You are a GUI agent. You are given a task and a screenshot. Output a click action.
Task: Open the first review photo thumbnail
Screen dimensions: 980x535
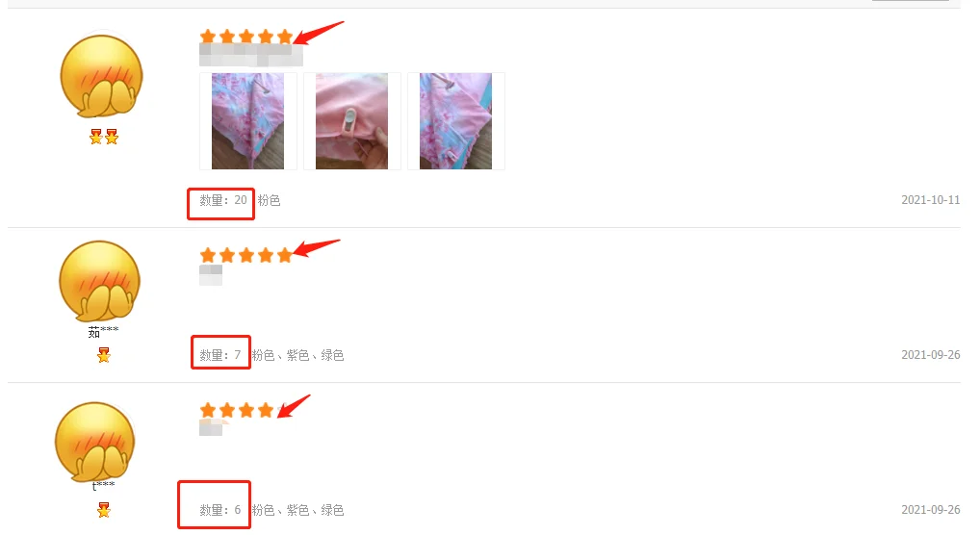pos(247,120)
